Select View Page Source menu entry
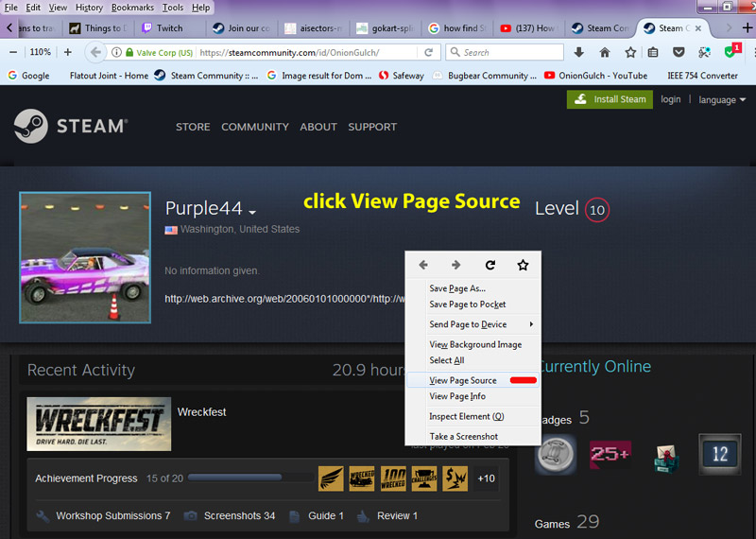 point(473,380)
